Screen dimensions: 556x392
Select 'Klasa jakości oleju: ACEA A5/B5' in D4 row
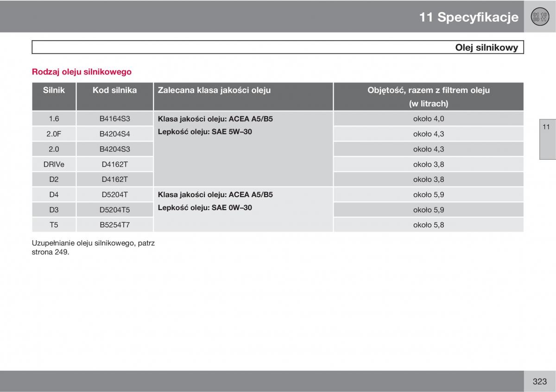pyautogui.click(x=215, y=194)
